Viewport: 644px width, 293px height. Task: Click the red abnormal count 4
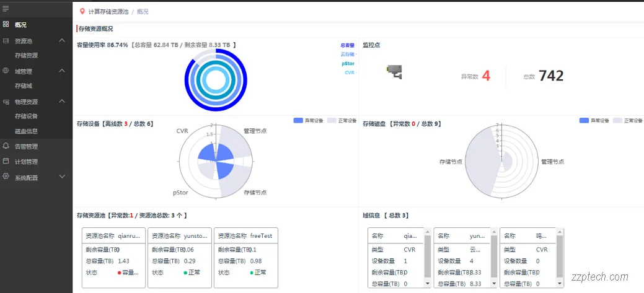click(486, 76)
